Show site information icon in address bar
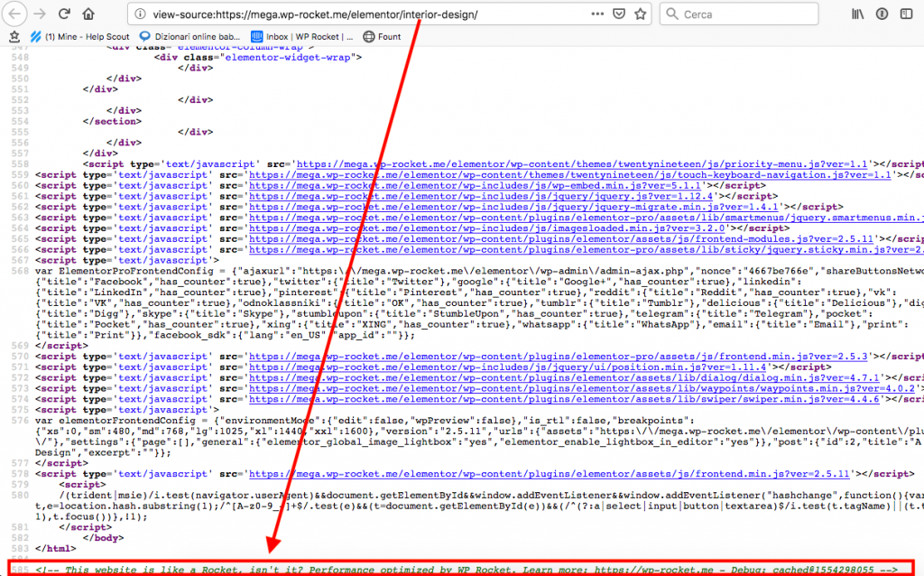The width and height of the screenshot is (924, 576). pos(138,14)
